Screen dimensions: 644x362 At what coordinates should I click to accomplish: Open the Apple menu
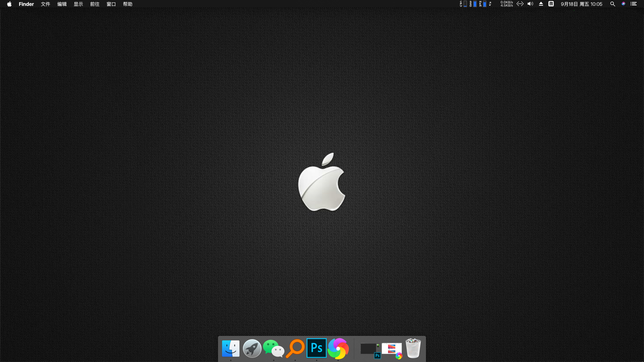coord(9,4)
